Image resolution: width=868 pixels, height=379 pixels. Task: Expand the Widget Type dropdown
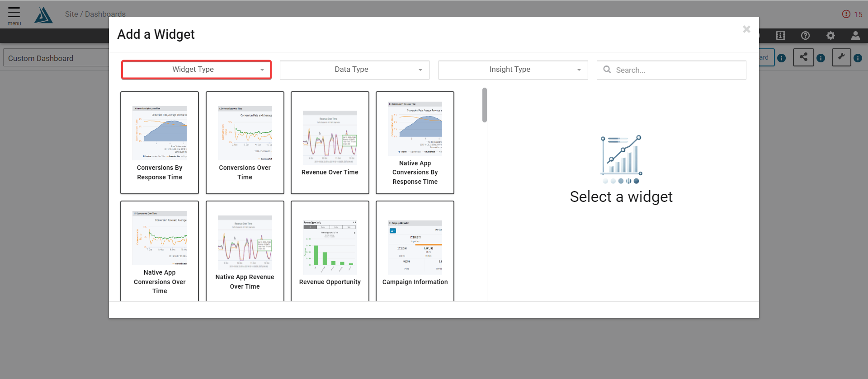coord(196,70)
